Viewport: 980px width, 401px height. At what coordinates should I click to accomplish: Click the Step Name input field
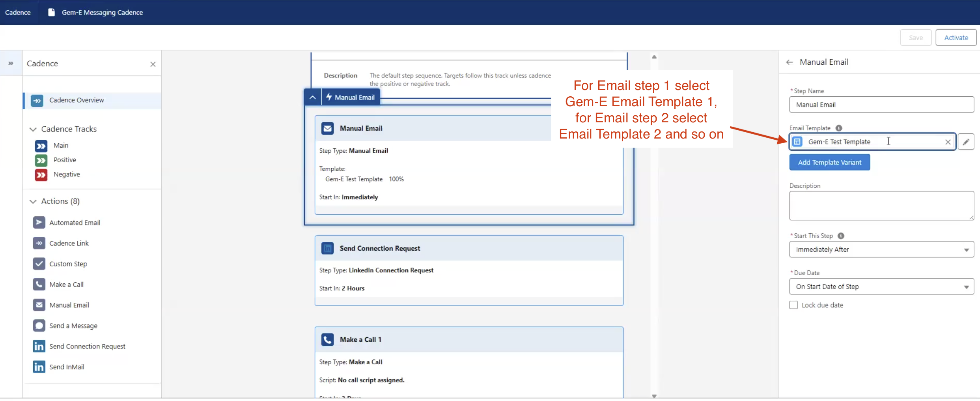(x=881, y=105)
